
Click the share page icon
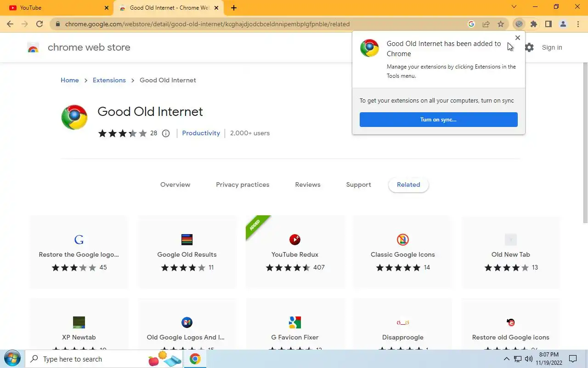point(486,24)
